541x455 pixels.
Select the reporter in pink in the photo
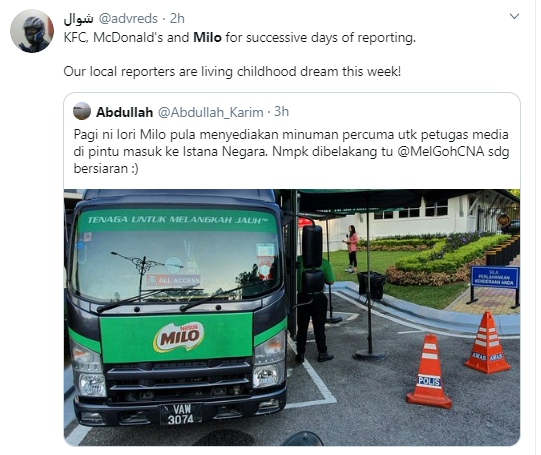[x=352, y=249]
